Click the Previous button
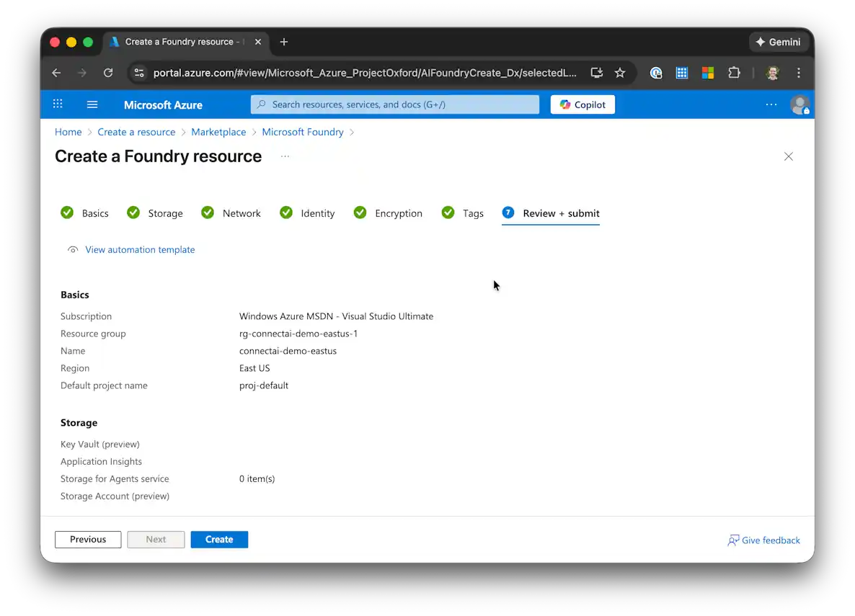855x616 pixels. point(88,540)
